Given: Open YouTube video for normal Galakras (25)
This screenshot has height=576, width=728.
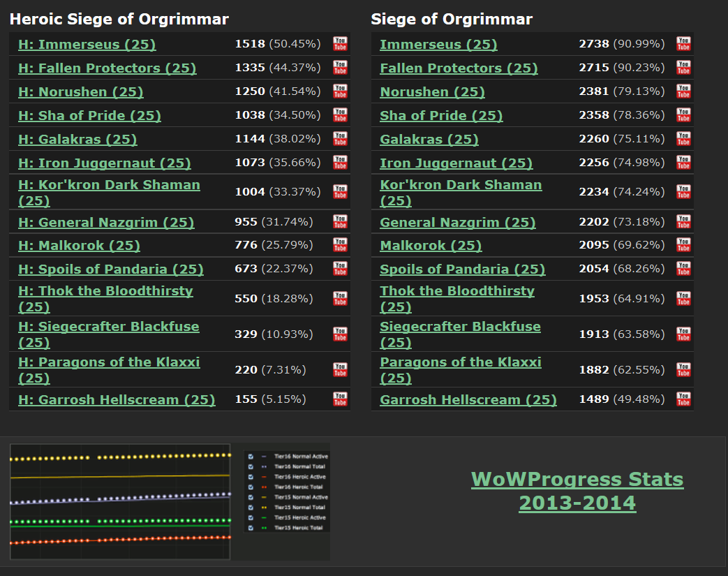Looking at the screenshot, I should pos(683,139).
